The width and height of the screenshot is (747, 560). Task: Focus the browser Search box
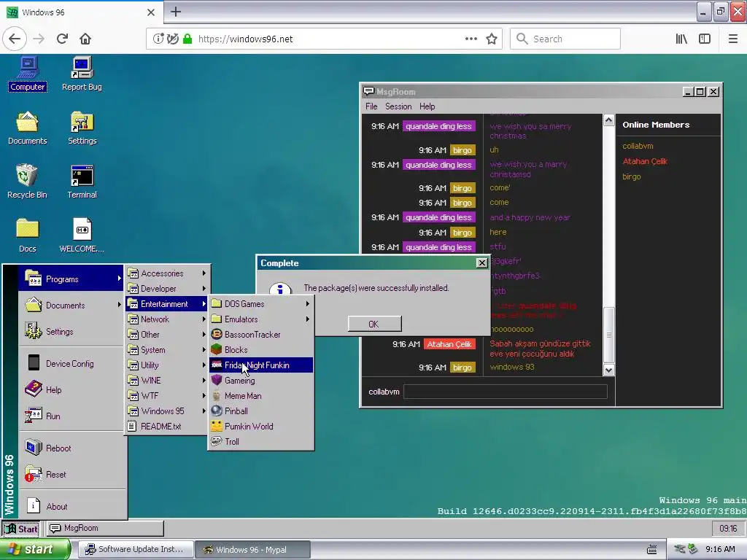(565, 39)
